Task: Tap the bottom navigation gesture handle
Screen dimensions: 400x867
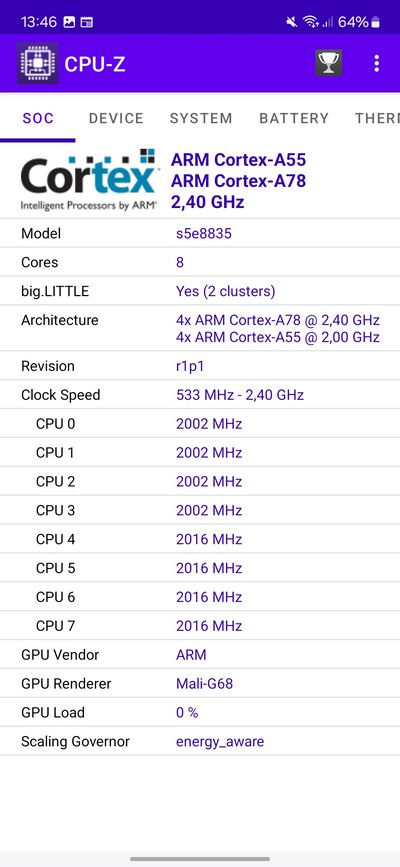Action: (x=200, y=859)
